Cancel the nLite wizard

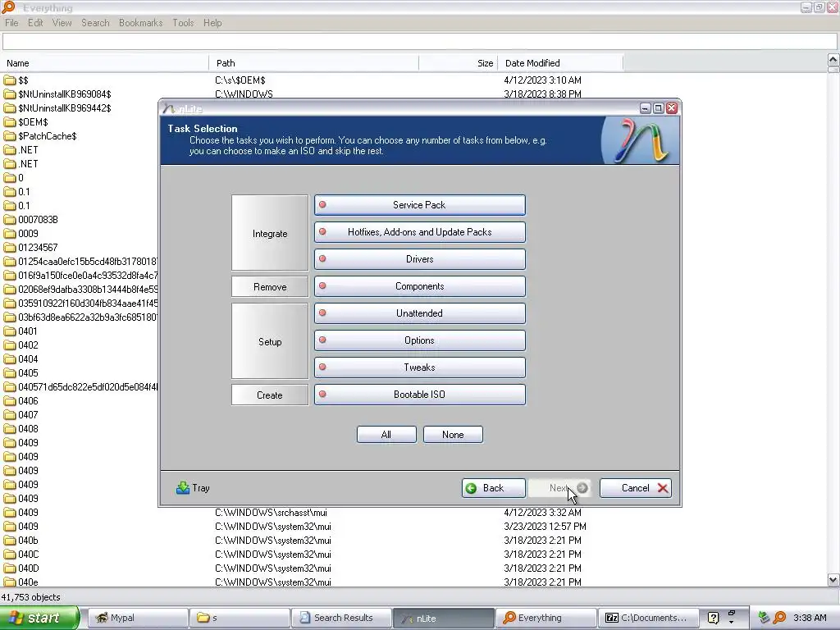coord(636,488)
